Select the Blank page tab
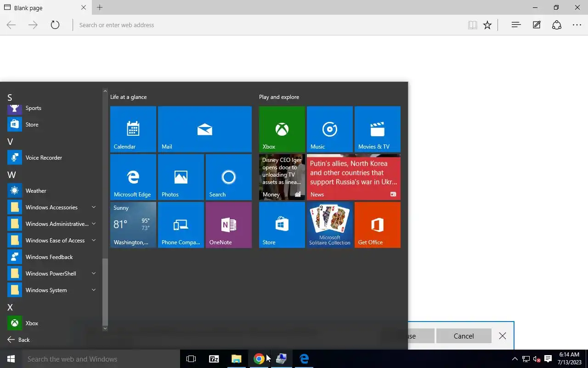 click(45, 8)
